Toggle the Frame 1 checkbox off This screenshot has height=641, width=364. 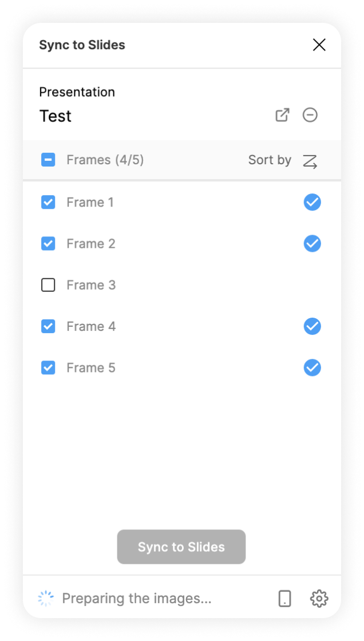48,202
